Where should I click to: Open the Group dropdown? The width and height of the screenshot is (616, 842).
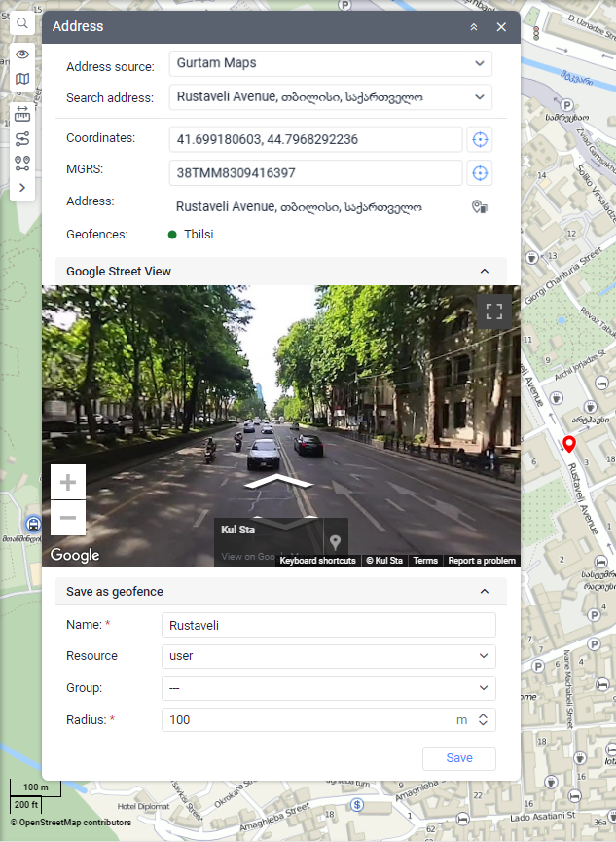point(328,688)
